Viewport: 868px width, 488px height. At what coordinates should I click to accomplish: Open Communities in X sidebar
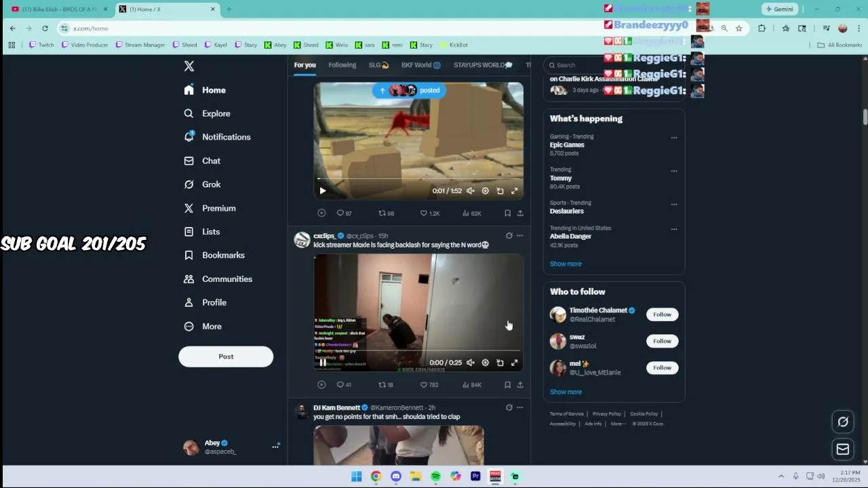point(218,279)
